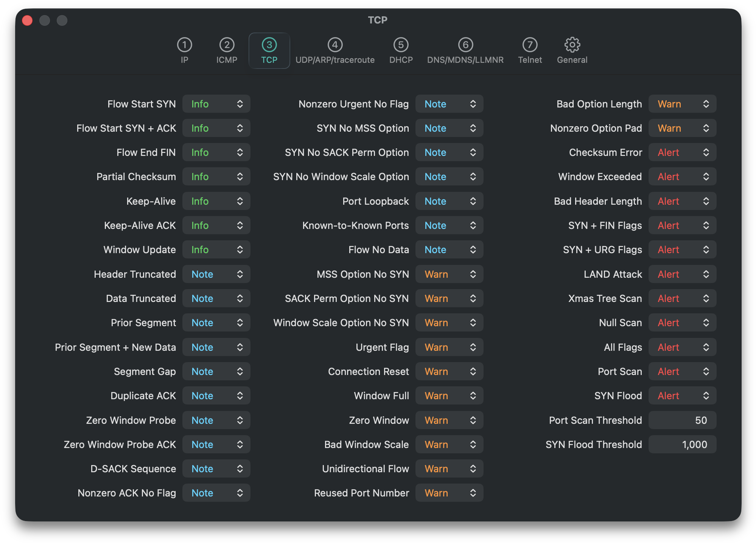Click the Port Scan Threshold field
This screenshot has width=756, height=543.
coord(682,420)
